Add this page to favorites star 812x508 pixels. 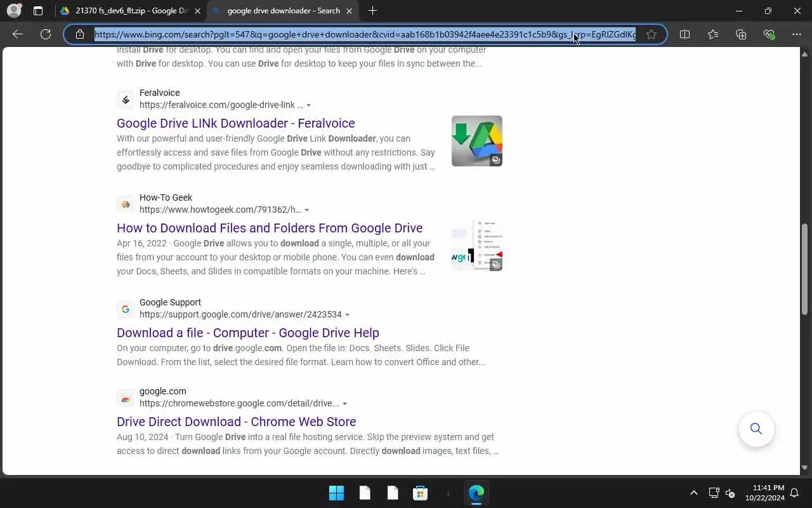pyautogui.click(x=652, y=34)
